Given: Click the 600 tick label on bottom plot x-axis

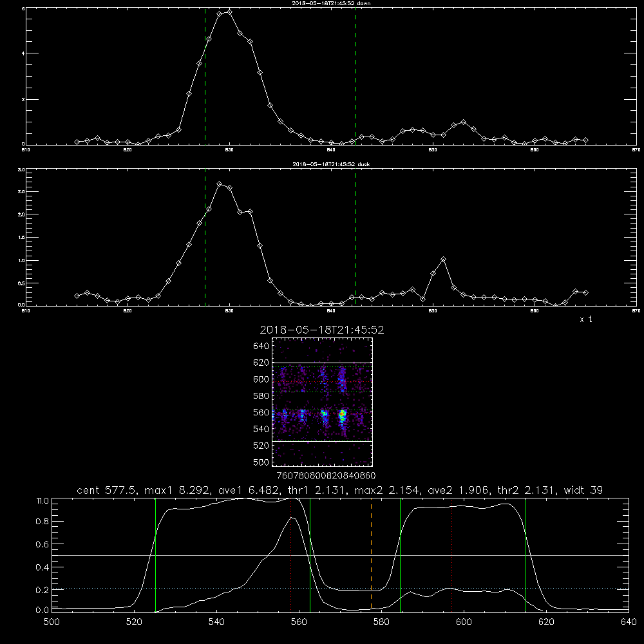Looking at the screenshot, I should point(464,621).
